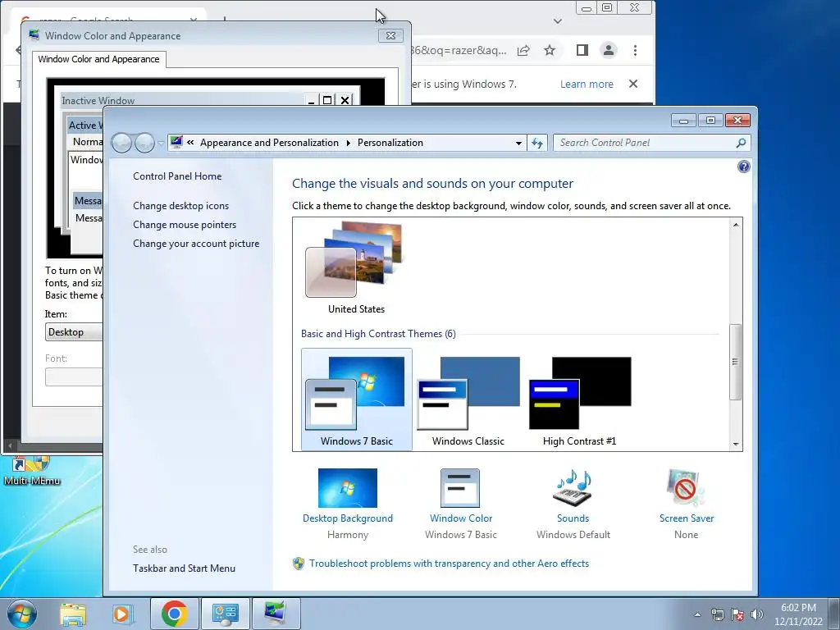Click the Forward arrow in Personalization window

pos(144,143)
